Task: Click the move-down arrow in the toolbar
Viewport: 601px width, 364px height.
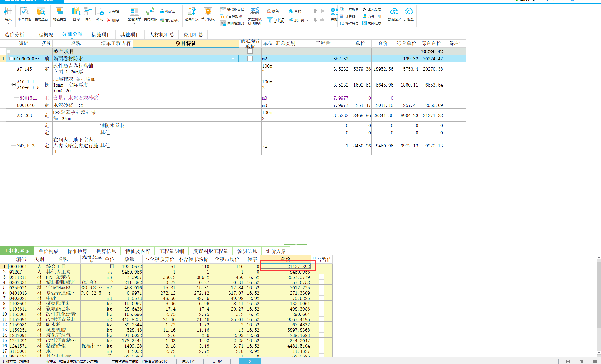Action: pyautogui.click(x=315, y=20)
